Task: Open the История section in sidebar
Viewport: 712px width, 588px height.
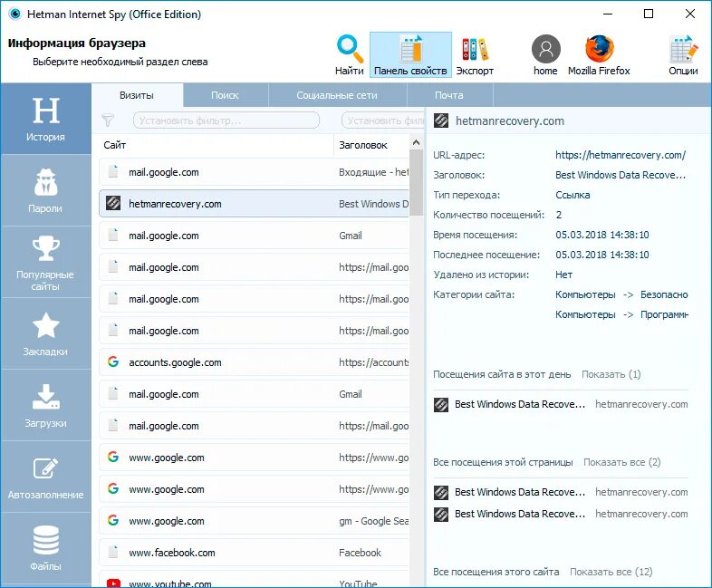Action: [46, 119]
